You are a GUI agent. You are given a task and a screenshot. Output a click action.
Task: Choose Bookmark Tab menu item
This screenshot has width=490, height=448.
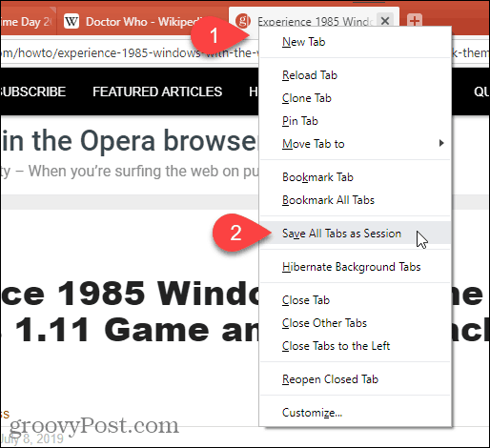click(356, 177)
